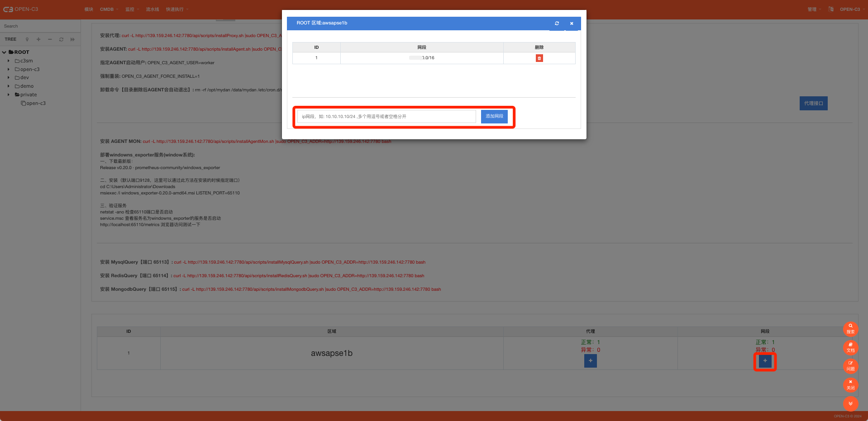Click the orange double-chevron collapse button

[851, 403]
